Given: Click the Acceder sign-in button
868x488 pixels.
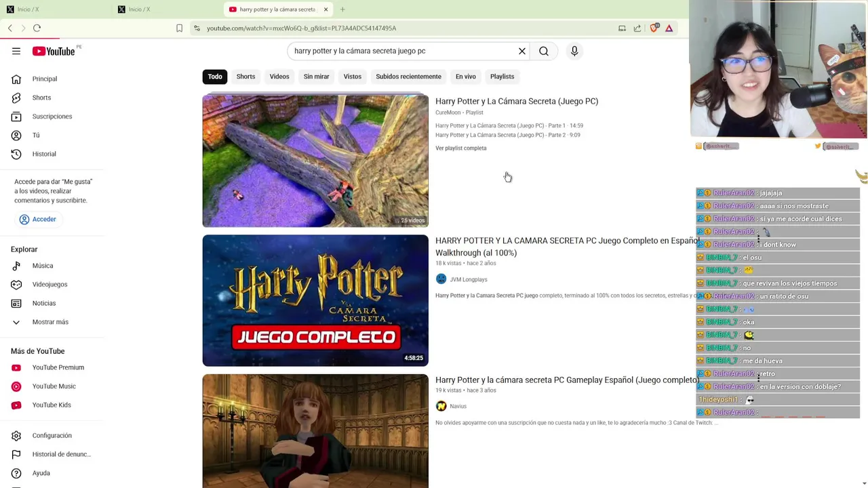Looking at the screenshot, I should [x=38, y=219].
